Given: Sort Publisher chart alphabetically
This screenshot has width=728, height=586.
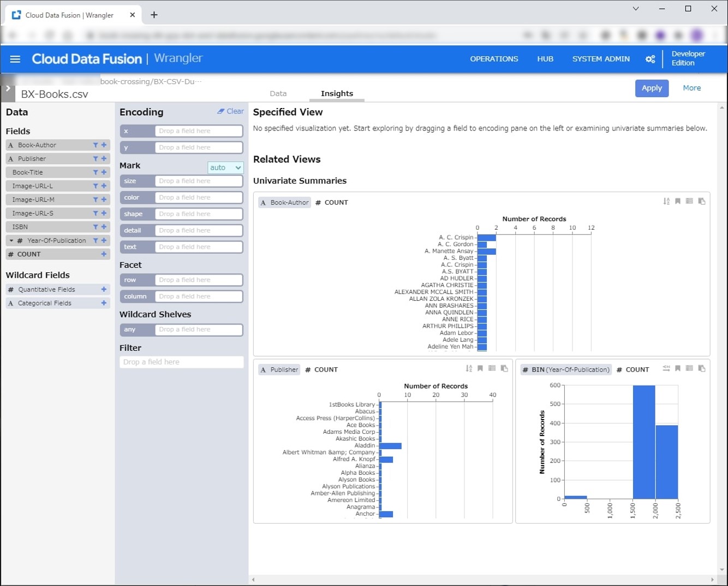Looking at the screenshot, I should click(469, 369).
